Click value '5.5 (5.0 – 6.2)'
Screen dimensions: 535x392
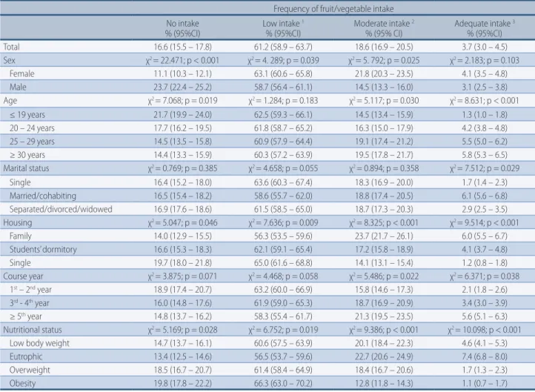click(x=485, y=142)
